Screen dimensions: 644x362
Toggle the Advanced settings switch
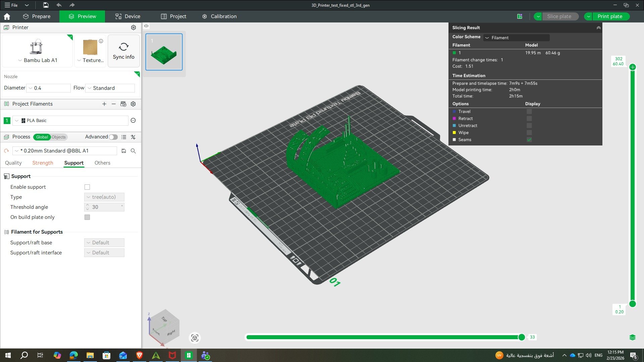click(113, 137)
